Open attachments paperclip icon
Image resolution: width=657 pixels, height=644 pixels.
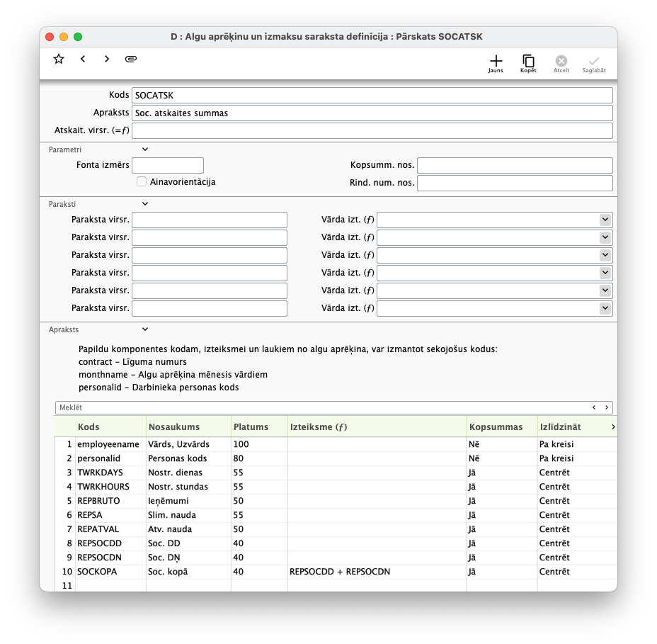(131, 59)
